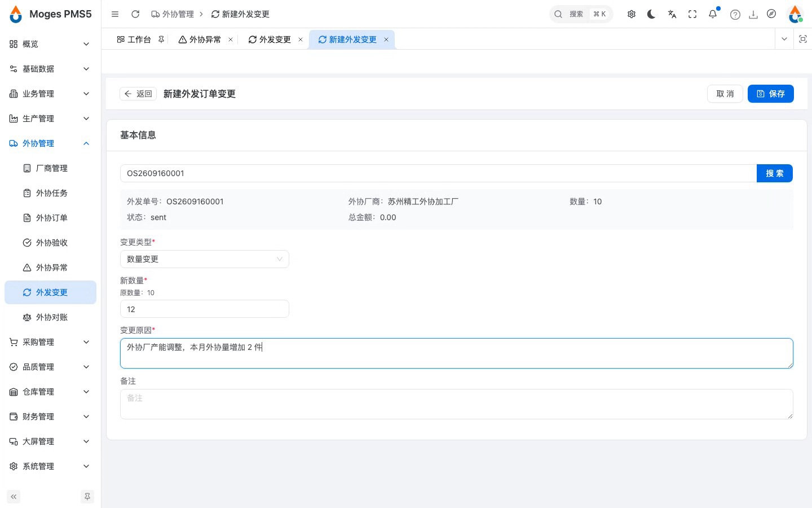Pin the 工作台 tab
This screenshot has width=812, height=508.
coord(161,40)
